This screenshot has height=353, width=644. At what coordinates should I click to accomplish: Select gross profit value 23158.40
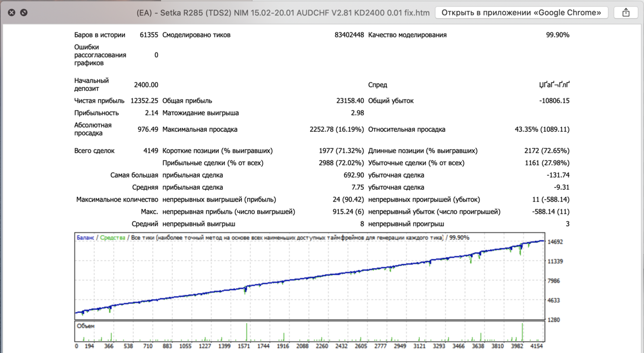coord(350,101)
